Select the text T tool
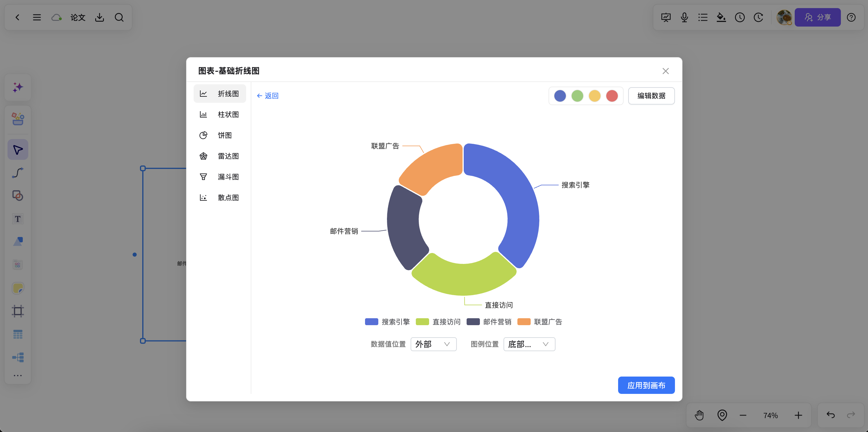 [18, 219]
